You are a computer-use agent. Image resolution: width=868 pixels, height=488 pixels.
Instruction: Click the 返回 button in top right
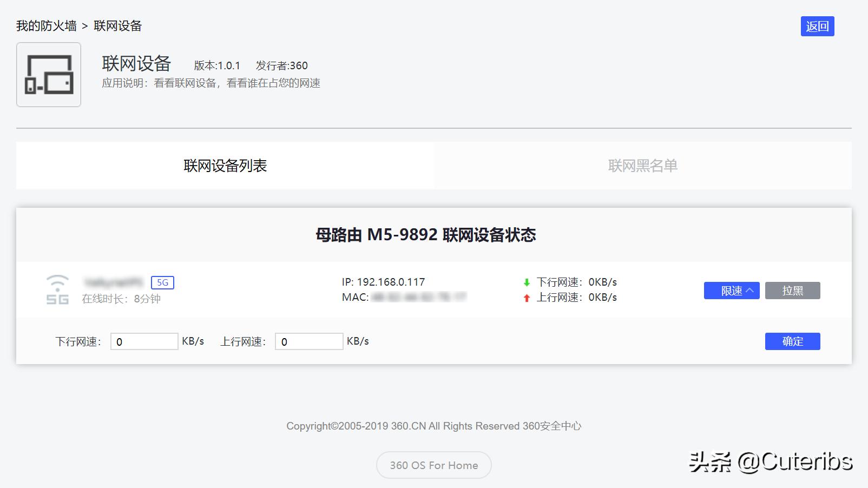tap(817, 25)
